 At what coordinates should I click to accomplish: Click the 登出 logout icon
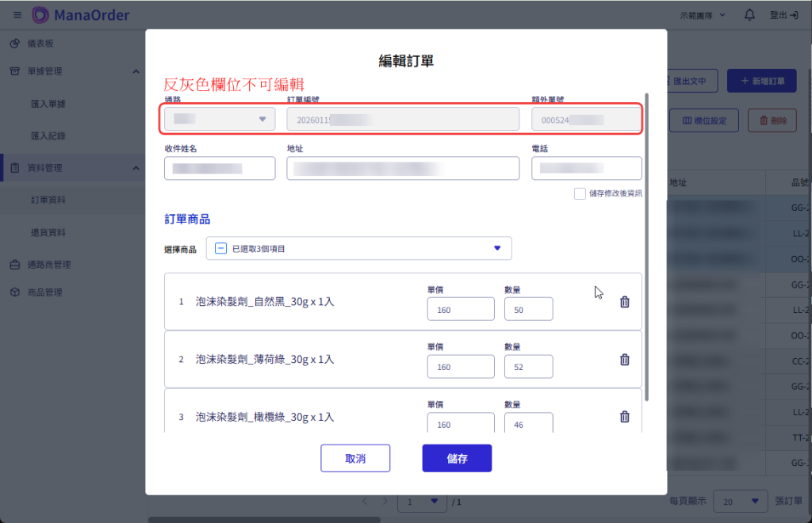pyautogui.click(x=794, y=15)
